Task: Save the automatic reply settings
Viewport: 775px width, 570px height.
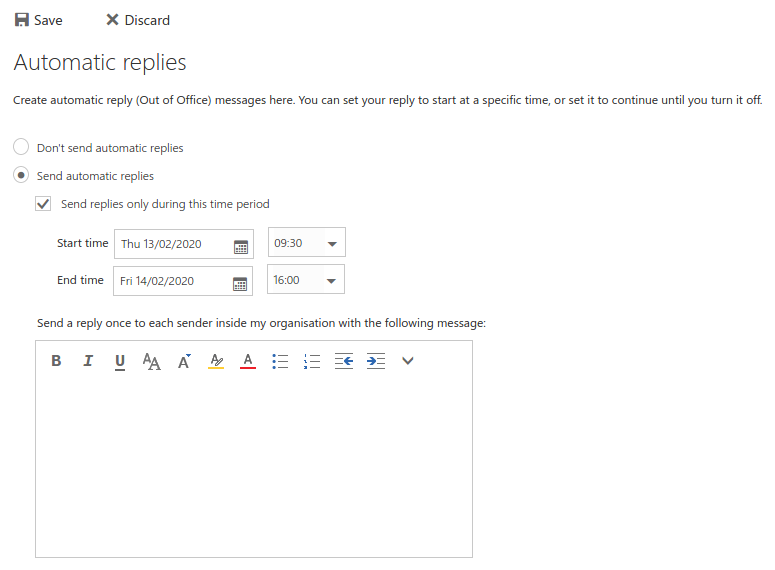Action: tap(38, 20)
